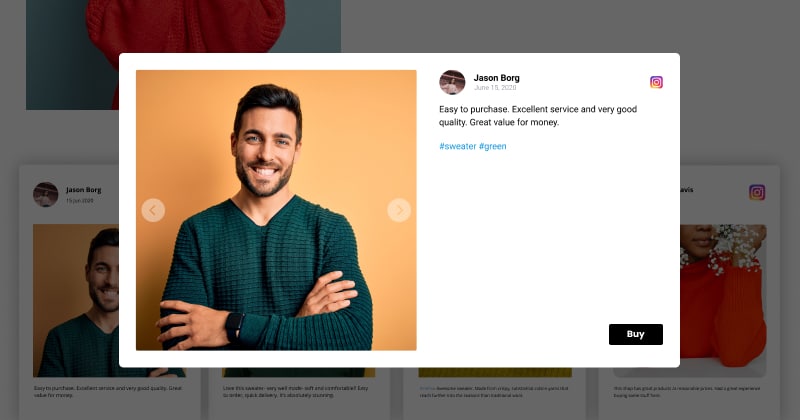Click Jason Borg's avatar in the left background card
The image size is (800, 420).
[x=45, y=194]
